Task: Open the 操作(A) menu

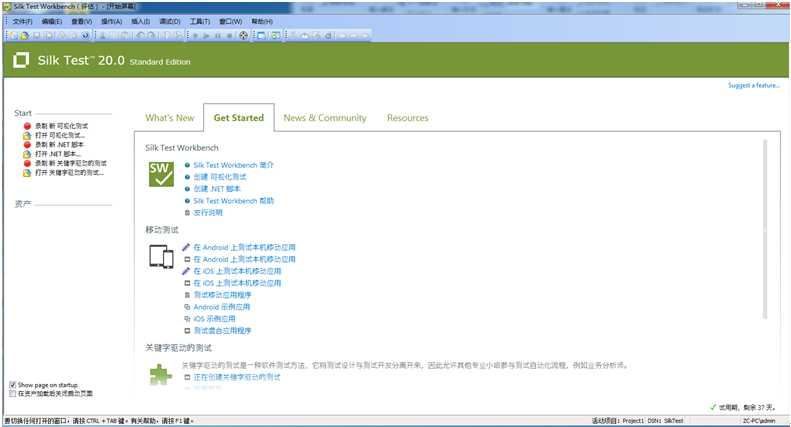Action: (x=111, y=22)
